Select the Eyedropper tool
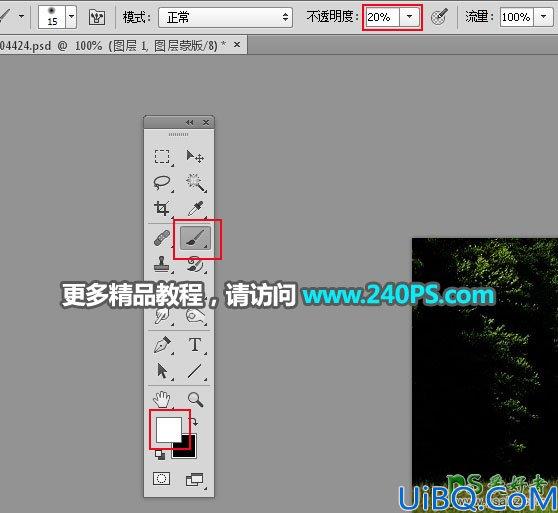The width and height of the screenshot is (558, 513). coord(195,208)
